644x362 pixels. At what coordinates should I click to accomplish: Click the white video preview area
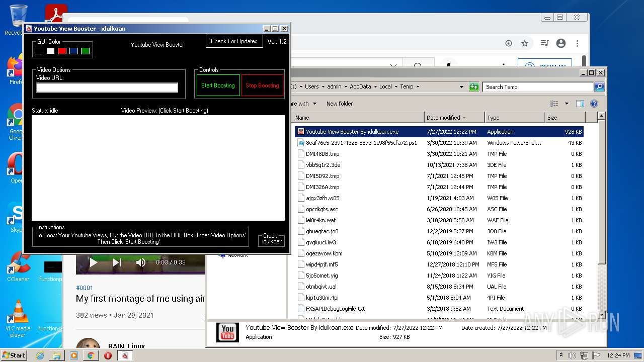[x=158, y=168]
